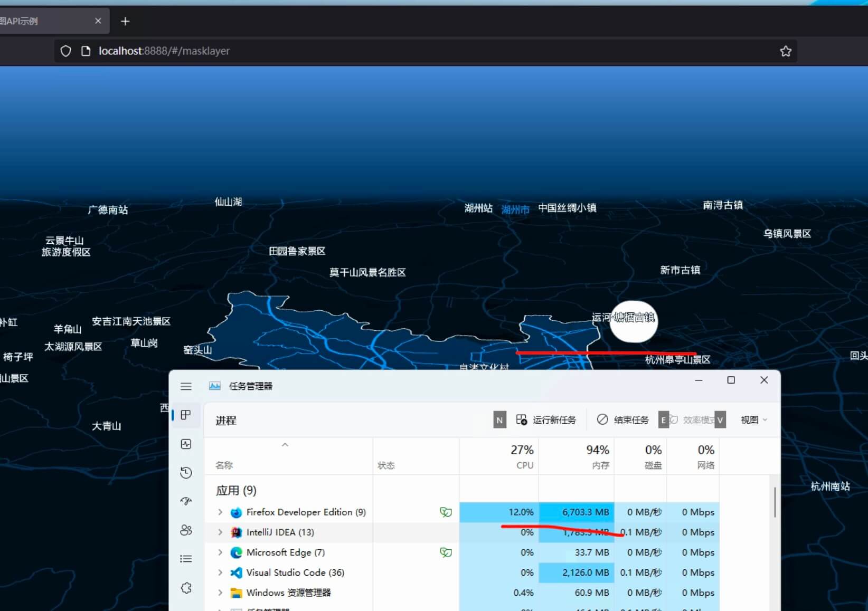The width and height of the screenshot is (868, 611).
Task: Bookmark this page with the star icon
Action: pos(786,51)
